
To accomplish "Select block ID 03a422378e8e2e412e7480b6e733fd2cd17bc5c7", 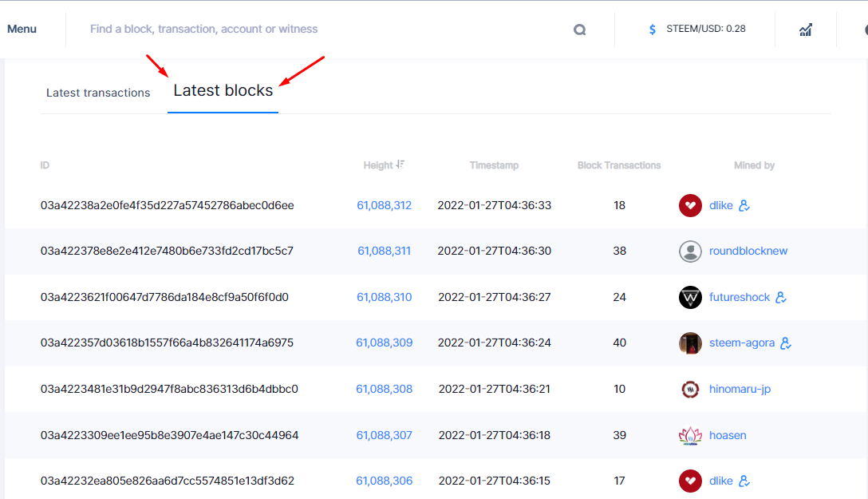I will (x=167, y=251).
